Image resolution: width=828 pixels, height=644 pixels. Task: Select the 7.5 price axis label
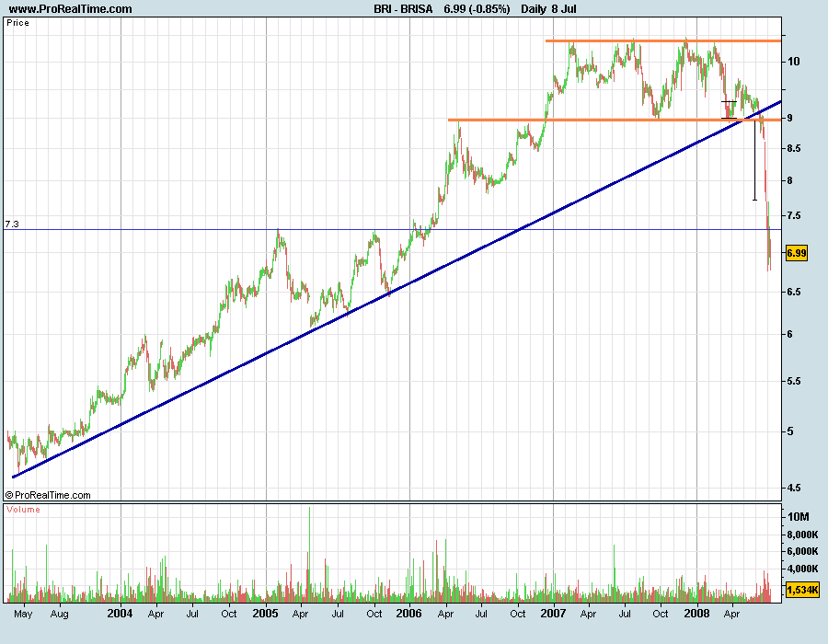pyautogui.click(x=793, y=215)
